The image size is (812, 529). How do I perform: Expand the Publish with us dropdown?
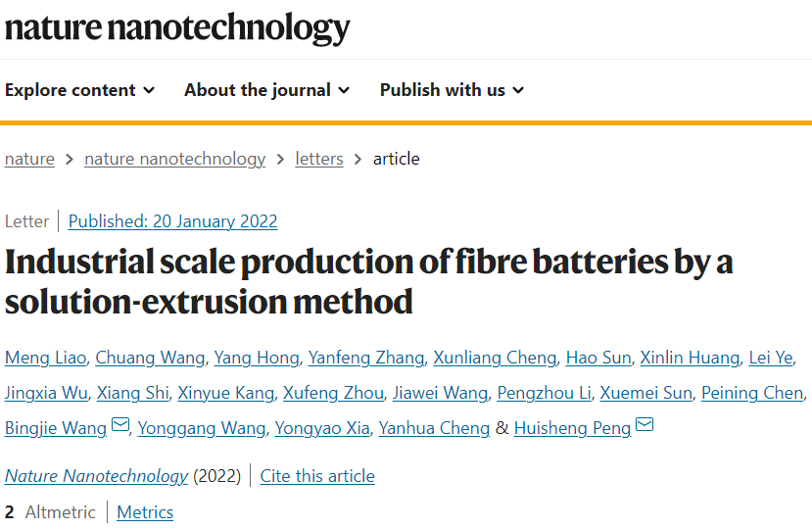(x=452, y=90)
